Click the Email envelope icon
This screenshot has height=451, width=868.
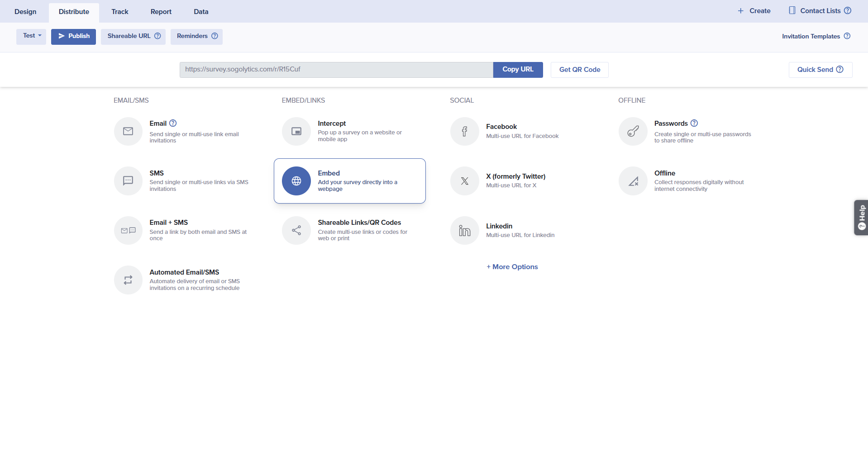point(128,131)
